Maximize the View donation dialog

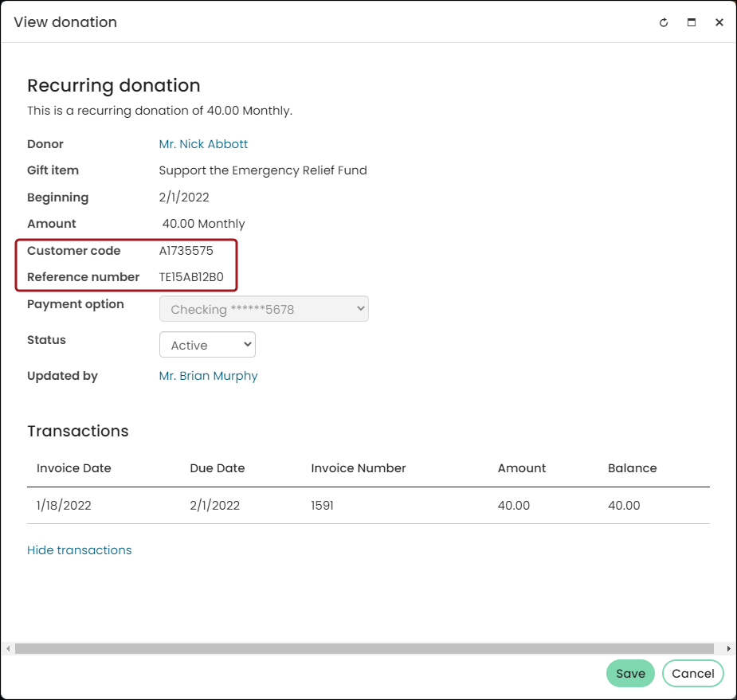(x=691, y=22)
